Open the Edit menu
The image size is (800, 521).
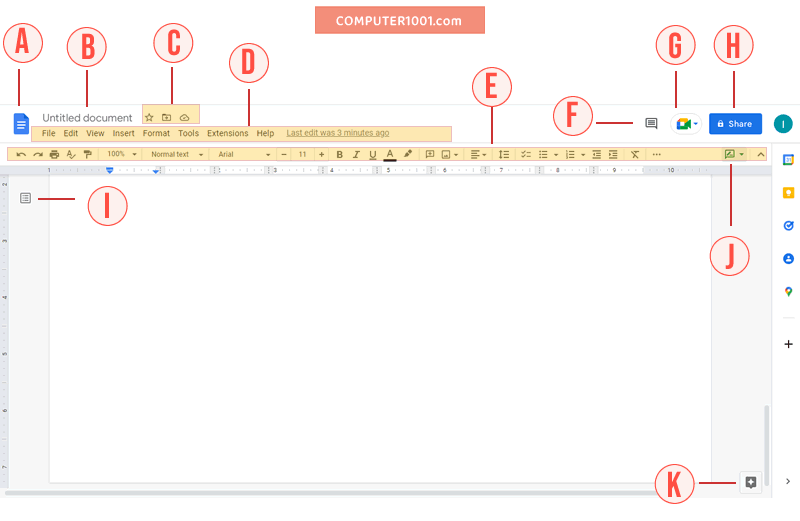(70, 133)
